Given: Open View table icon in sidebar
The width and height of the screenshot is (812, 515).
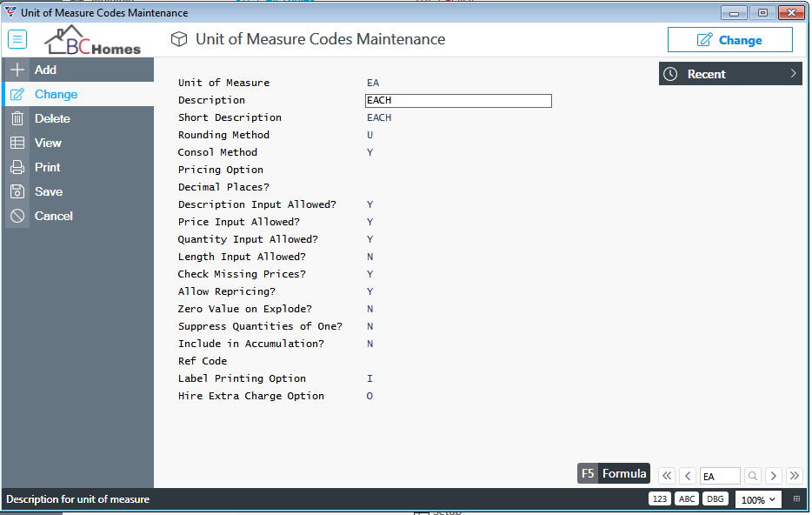Looking at the screenshot, I should pos(17,143).
